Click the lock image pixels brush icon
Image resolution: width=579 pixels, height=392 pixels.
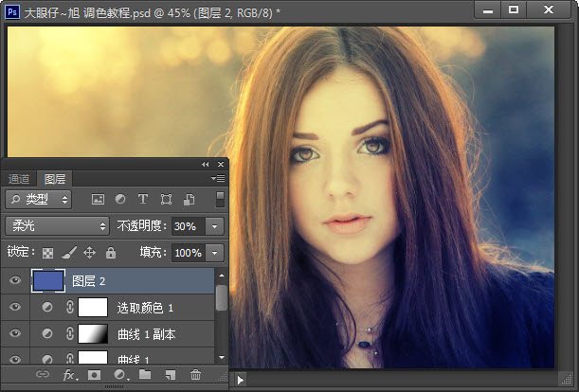tap(68, 253)
